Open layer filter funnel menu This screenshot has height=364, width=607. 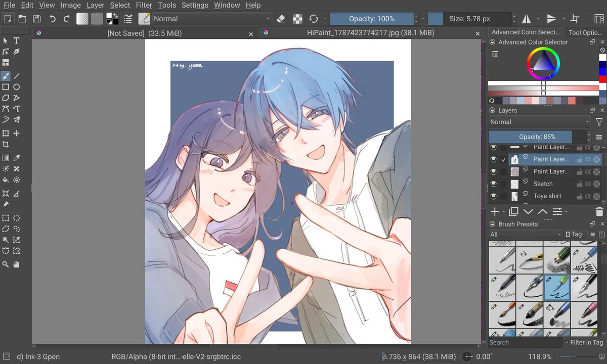pyautogui.click(x=599, y=122)
